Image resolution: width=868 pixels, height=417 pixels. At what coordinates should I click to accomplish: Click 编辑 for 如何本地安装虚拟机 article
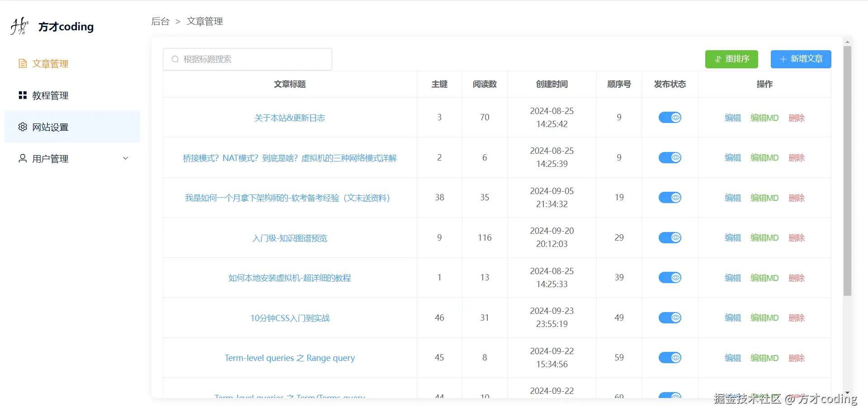tap(733, 278)
